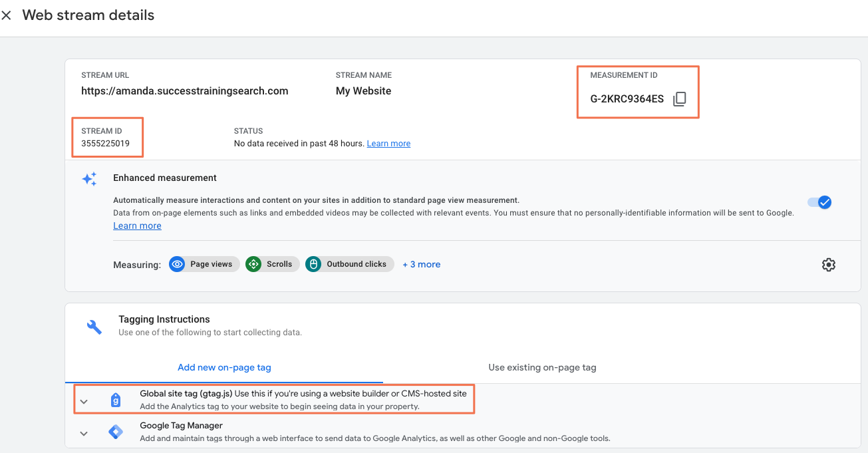Click the Page views eye icon
868x453 pixels.
pyautogui.click(x=177, y=264)
